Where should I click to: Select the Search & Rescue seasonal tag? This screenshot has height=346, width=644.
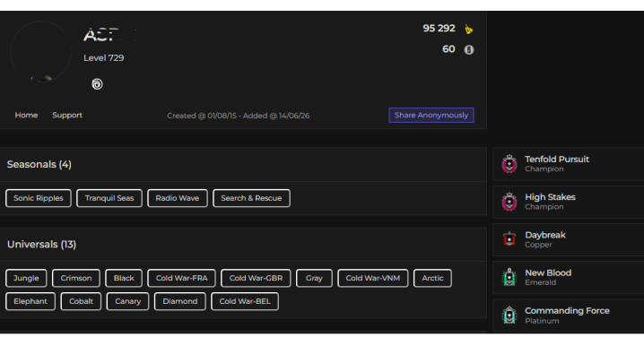click(x=251, y=198)
